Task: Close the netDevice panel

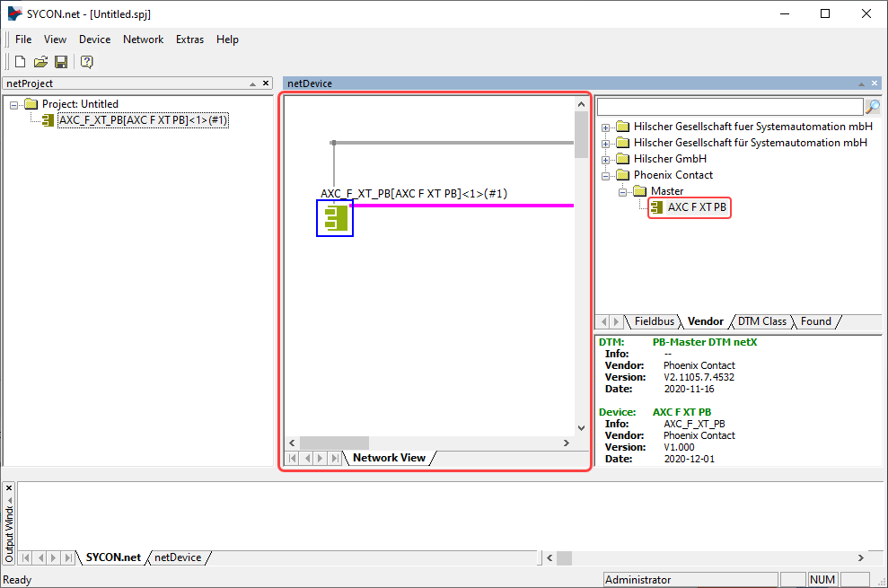Action: (x=875, y=83)
